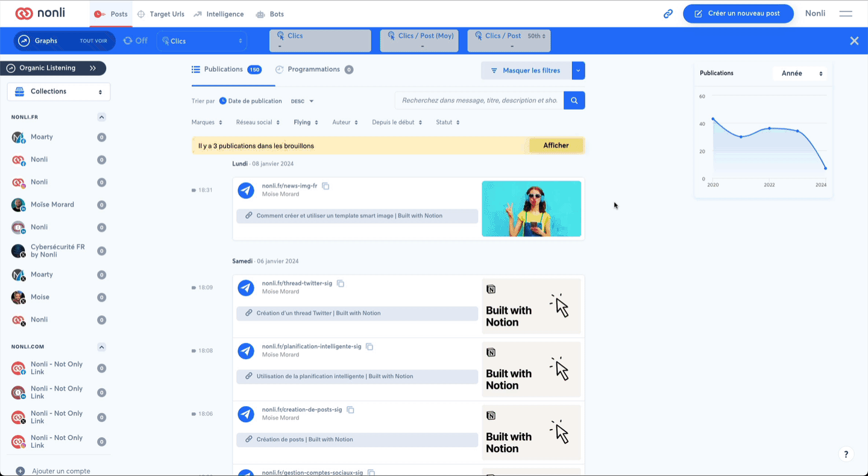Go to the Bots tab
This screenshot has width=868, height=476.
[x=269, y=14]
